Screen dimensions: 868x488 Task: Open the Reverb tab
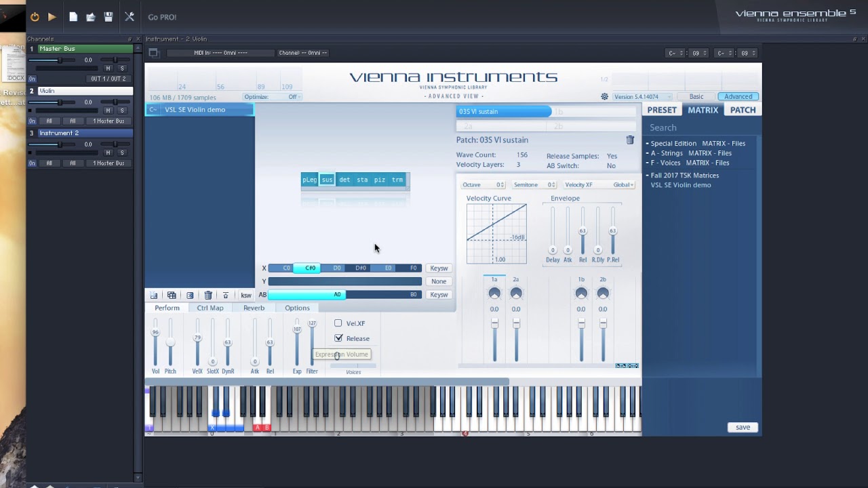(254, 308)
